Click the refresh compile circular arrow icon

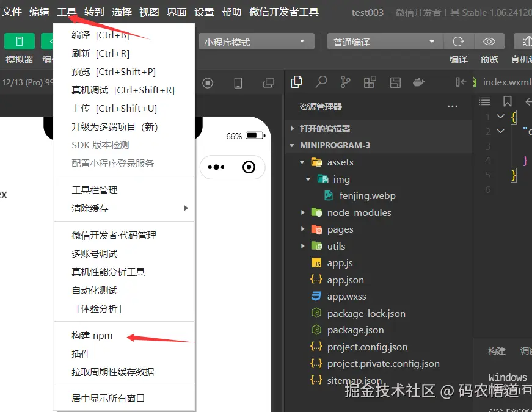[x=458, y=42]
